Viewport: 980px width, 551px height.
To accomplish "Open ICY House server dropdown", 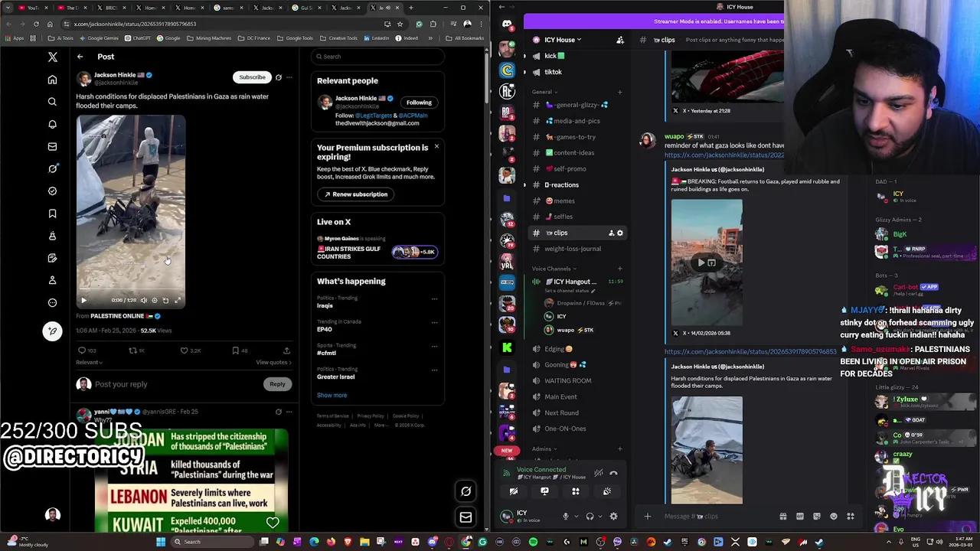I will [563, 40].
